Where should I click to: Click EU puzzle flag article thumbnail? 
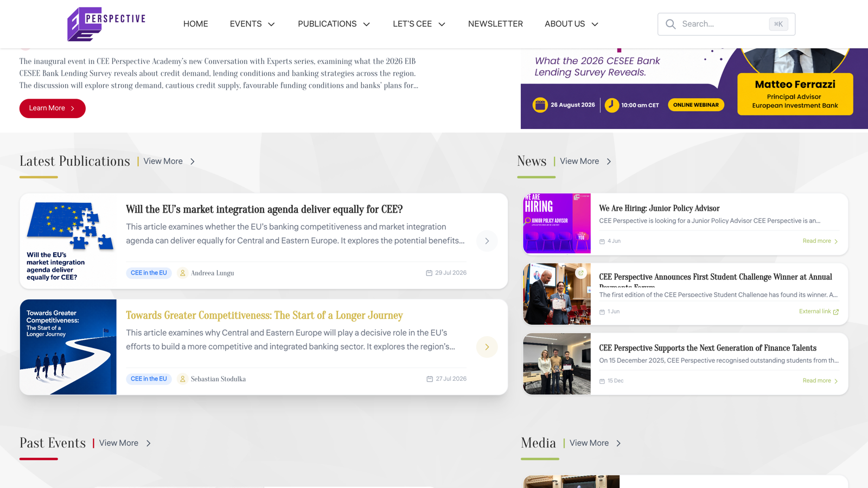point(68,241)
